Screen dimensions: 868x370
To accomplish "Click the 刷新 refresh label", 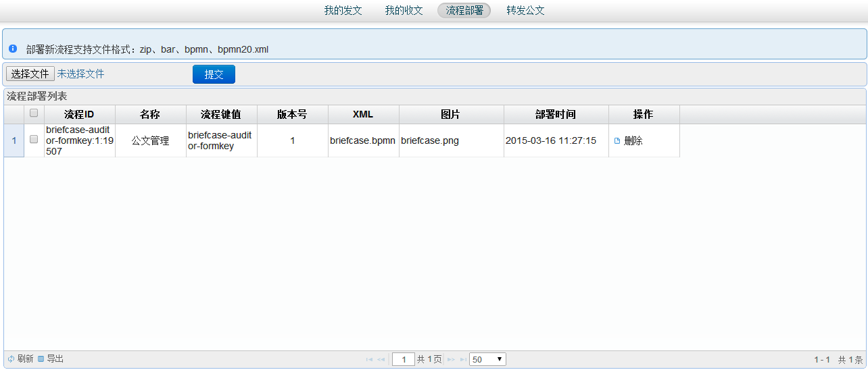I will 25,359.
